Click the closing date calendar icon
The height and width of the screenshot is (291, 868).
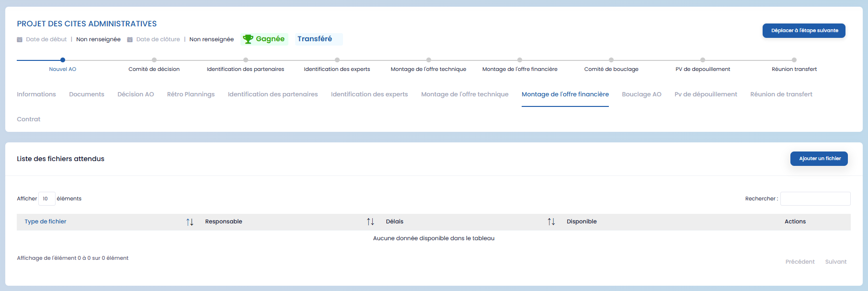tap(130, 40)
